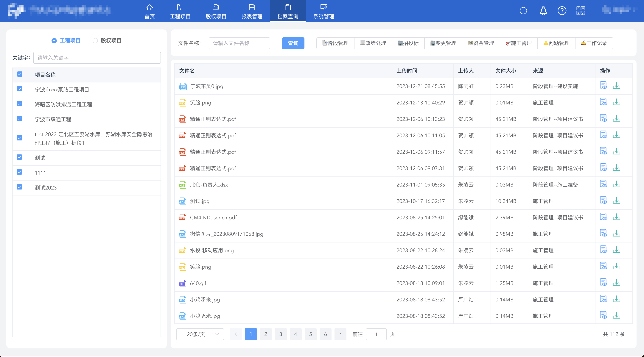Preview 精通正则表达式.pdf uploaded at 09:11:57
This screenshot has height=357, width=644.
603,151
